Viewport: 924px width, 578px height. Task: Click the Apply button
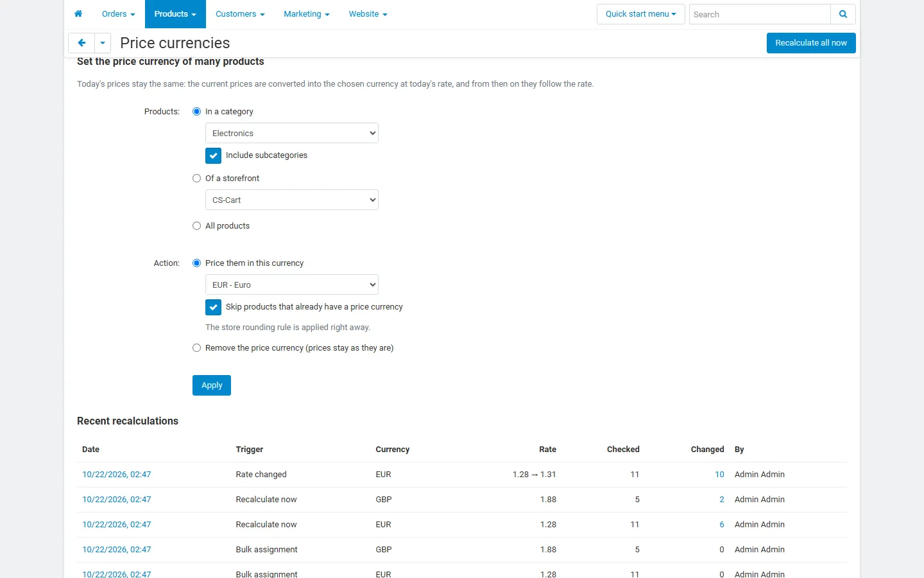coord(212,385)
